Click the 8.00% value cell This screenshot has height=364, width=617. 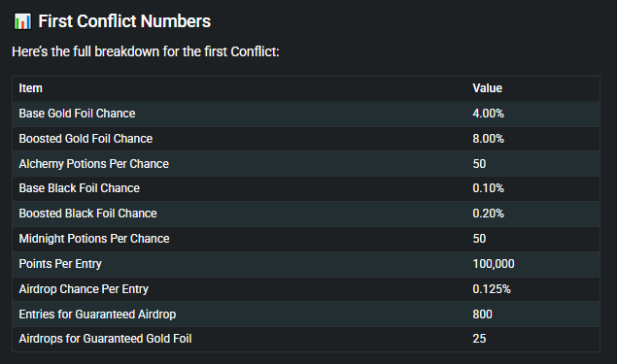coord(489,139)
